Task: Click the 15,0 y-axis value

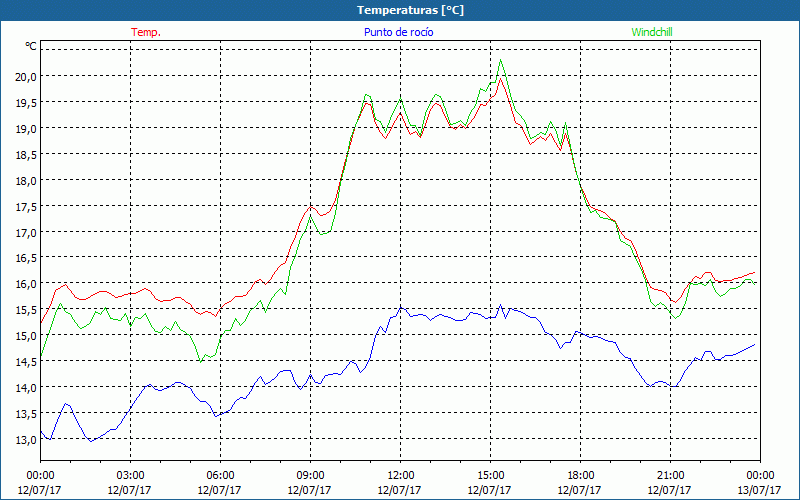Action: click(x=27, y=336)
